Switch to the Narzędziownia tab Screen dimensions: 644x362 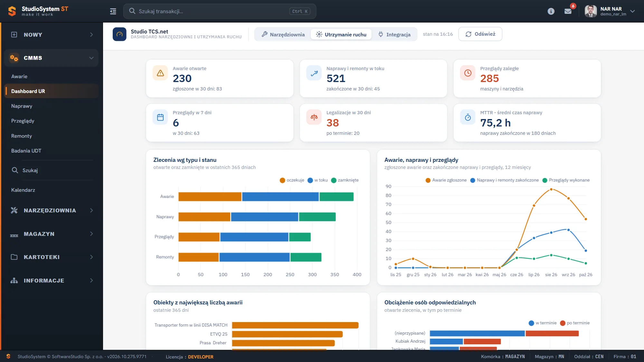point(283,34)
